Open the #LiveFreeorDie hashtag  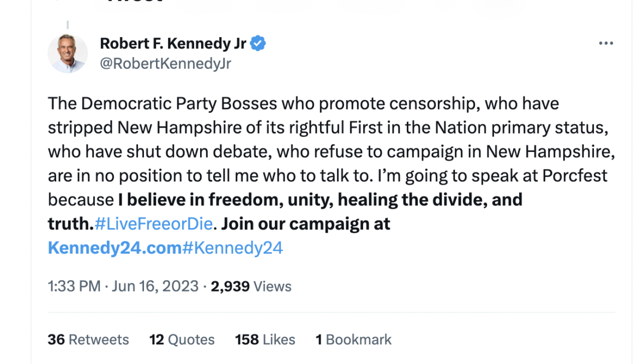tap(153, 224)
